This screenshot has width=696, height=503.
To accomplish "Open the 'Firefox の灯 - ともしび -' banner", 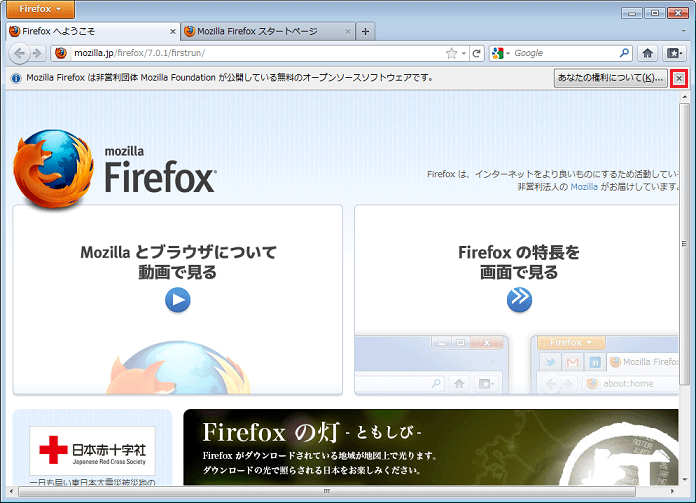I will [431, 447].
